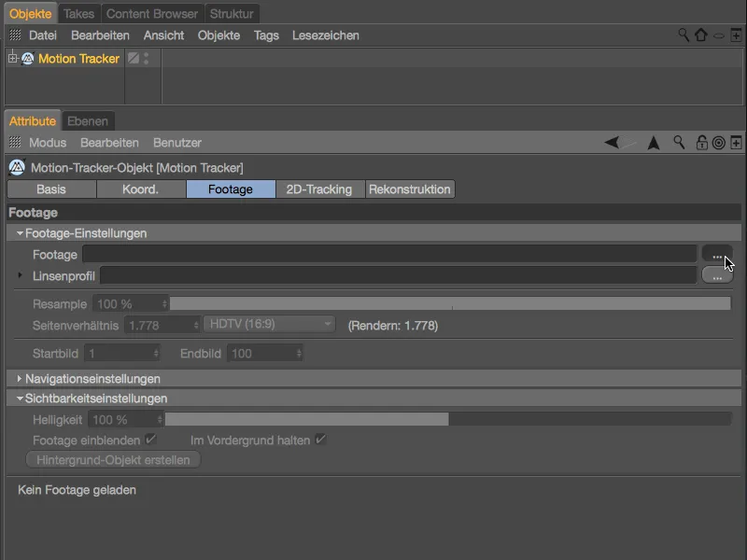Click the Hintergrund-Objekt erstellen button
The image size is (747, 560).
114,459
